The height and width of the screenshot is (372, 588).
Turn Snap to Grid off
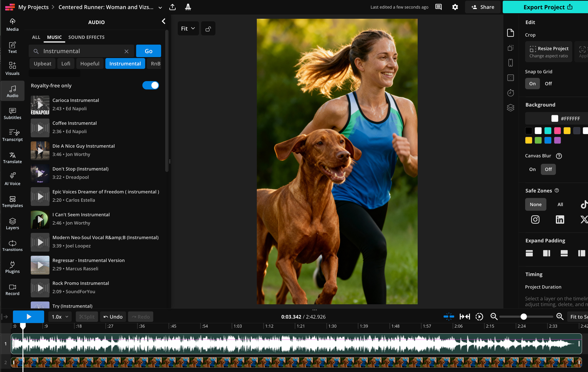548,84
